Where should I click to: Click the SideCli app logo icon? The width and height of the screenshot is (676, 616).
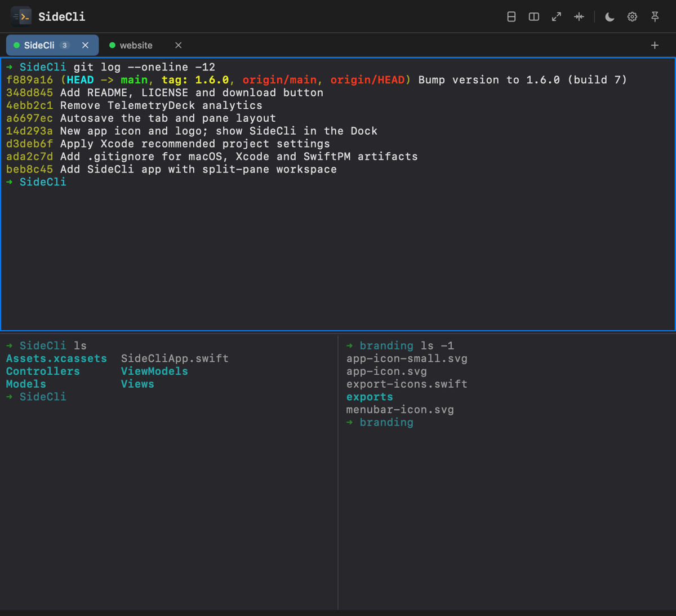coord(21,17)
